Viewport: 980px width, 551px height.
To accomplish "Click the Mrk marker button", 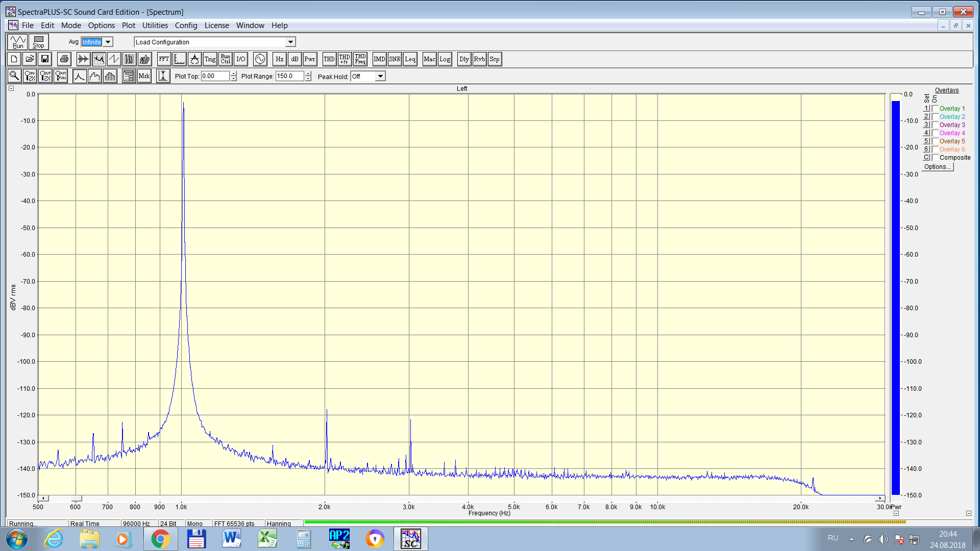I will click(144, 77).
